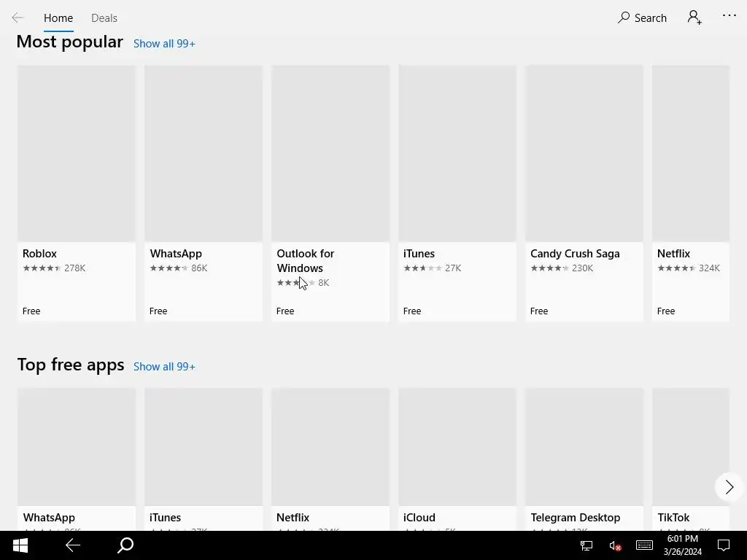The width and height of the screenshot is (747, 560).
Task: Click WhatsApp title in Most popular
Action: point(176,254)
